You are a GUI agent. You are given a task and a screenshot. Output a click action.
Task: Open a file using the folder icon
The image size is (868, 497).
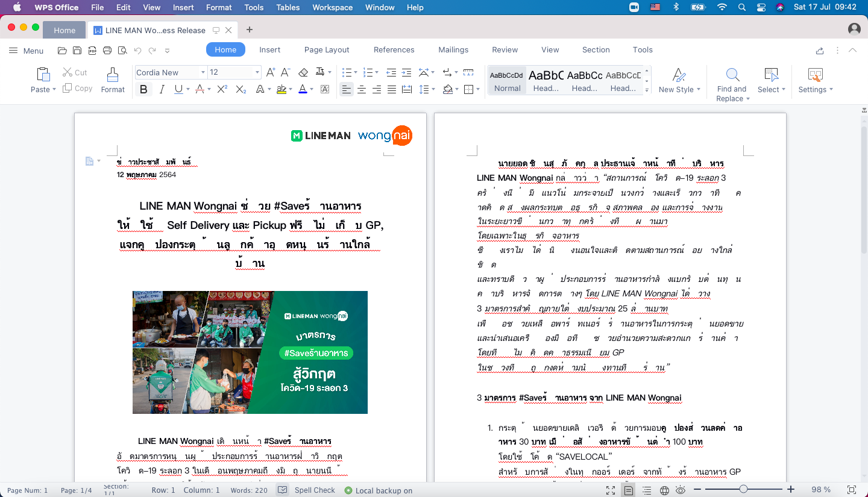tap(62, 51)
